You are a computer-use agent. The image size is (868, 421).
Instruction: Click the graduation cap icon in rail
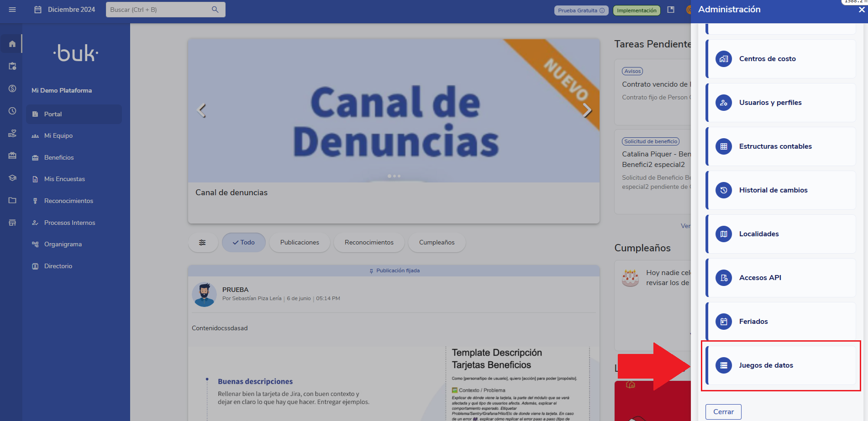click(12, 178)
